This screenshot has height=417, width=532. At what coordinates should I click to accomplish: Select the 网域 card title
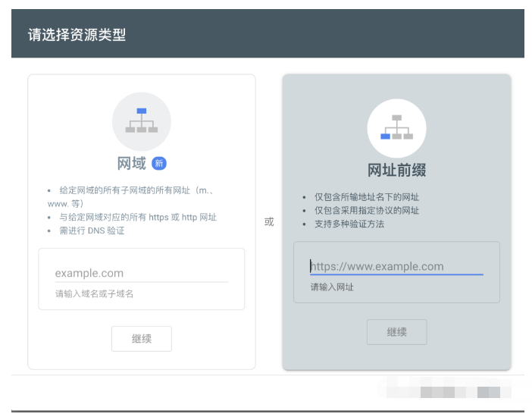132,164
